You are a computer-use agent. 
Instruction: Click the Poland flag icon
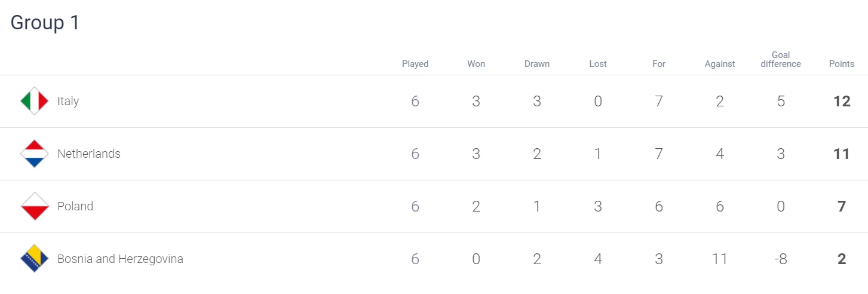tap(34, 206)
